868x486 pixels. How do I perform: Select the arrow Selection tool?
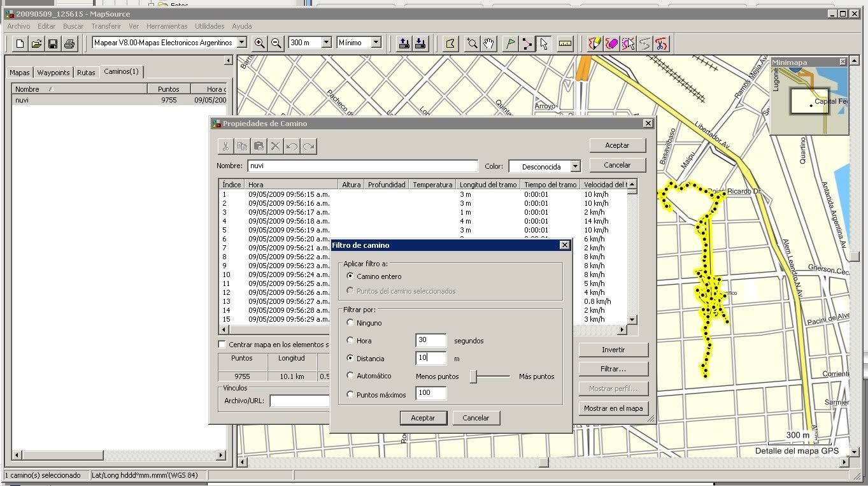pos(543,43)
